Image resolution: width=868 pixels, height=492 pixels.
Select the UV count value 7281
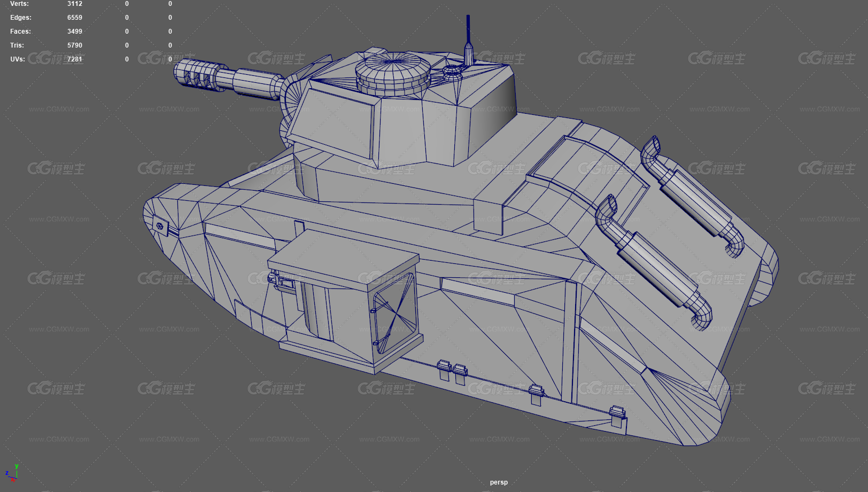[x=75, y=59]
